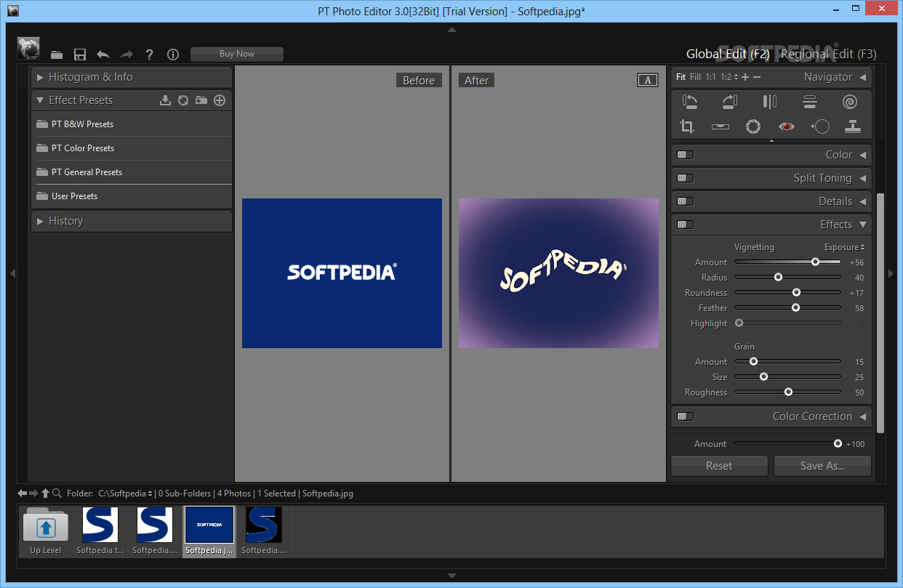Go up a level with the folder bar up arrow
The image size is (903, 588).
tap(45, 494)
